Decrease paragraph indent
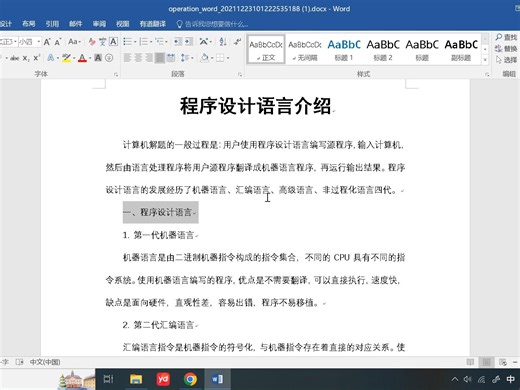 [x=177, y=42]
